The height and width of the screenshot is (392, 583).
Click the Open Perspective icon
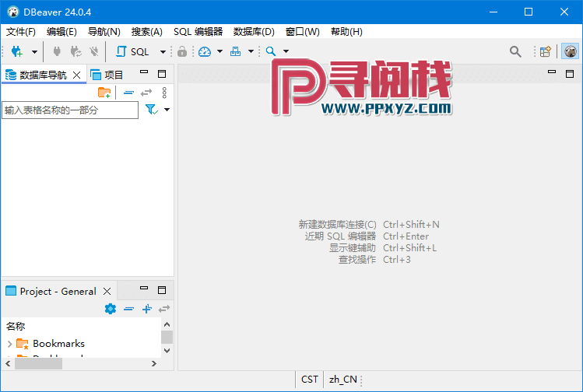(546, 51)
